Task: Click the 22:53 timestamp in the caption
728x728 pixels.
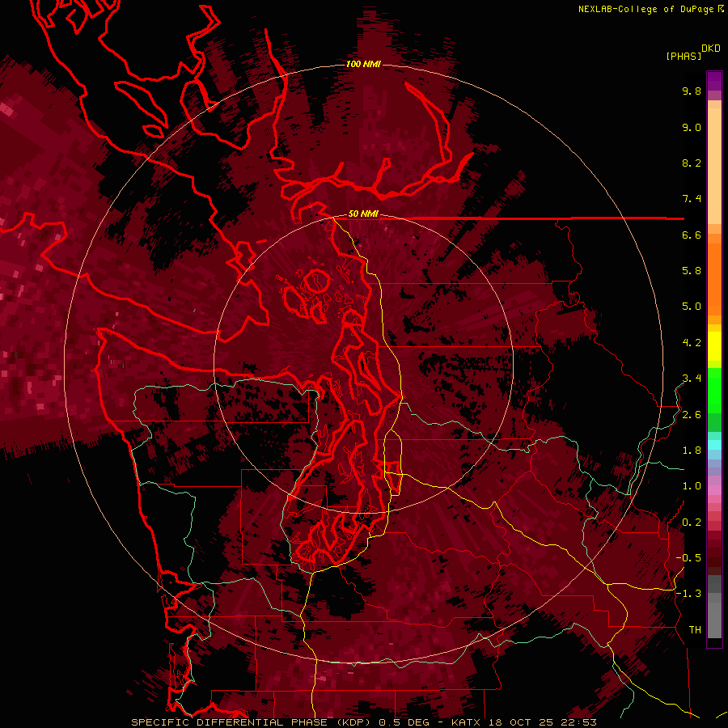Action: tap(578, 722)
